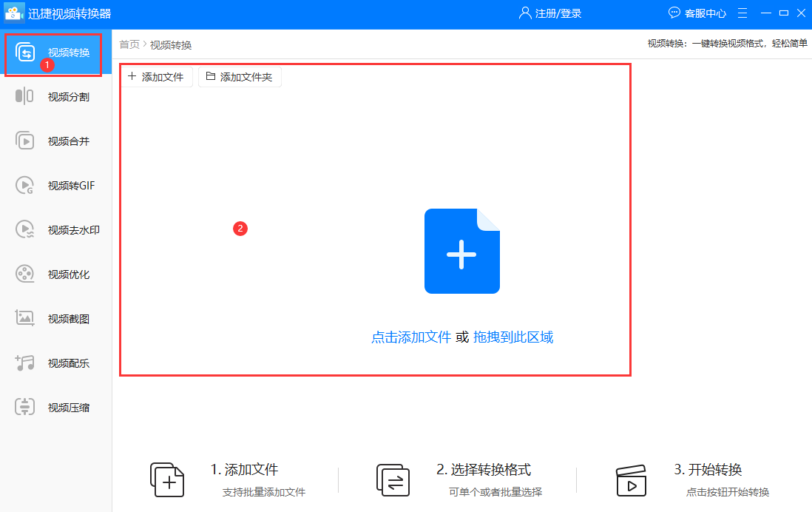Minimize the window
812x512 pixels.
766,13
